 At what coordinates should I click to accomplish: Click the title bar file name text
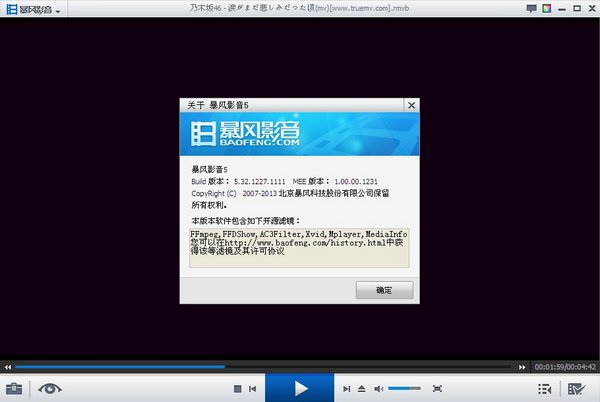[x=299, y=8]
